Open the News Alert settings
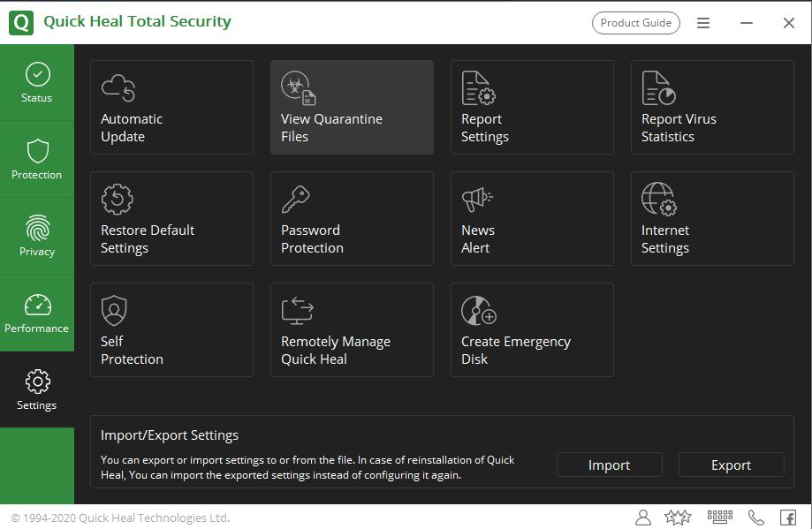The image size is (812, 529). (x=532, y=218)
